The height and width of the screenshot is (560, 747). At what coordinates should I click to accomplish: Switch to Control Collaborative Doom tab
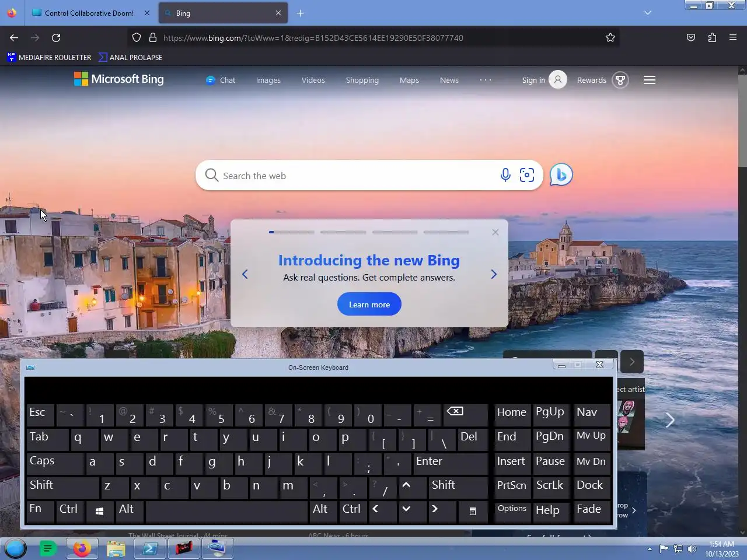point(89,13)
